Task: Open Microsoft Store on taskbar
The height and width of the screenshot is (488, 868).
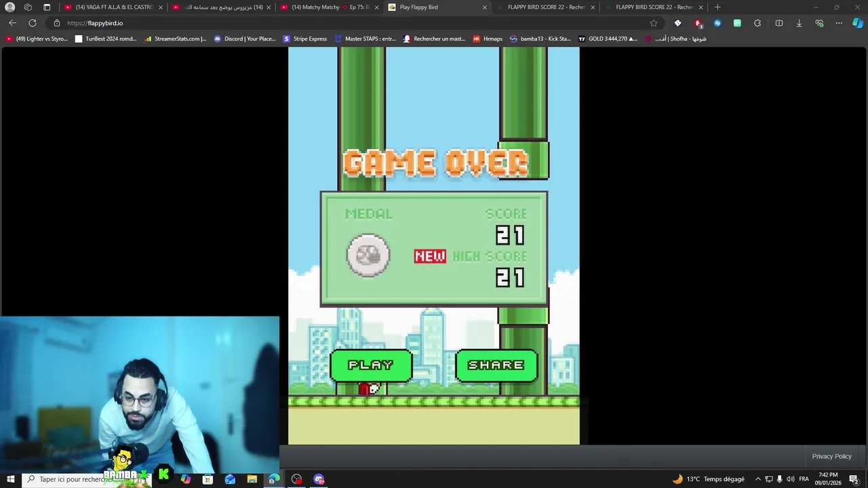Action: point(208,479)
